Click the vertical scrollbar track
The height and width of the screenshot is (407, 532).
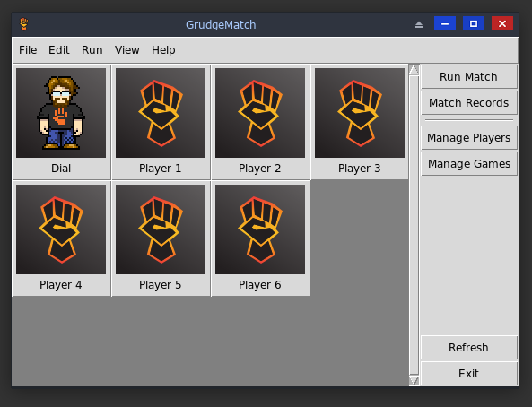[414, 225]
